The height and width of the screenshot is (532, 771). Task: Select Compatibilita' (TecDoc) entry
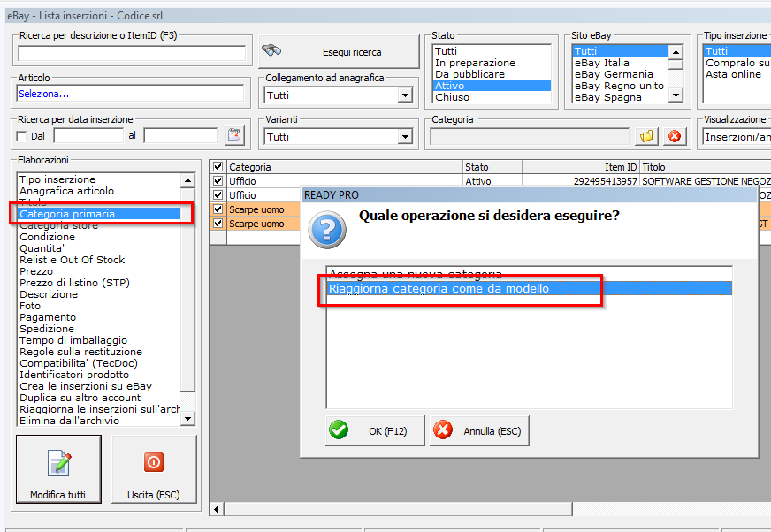click(x=99, y=363)
